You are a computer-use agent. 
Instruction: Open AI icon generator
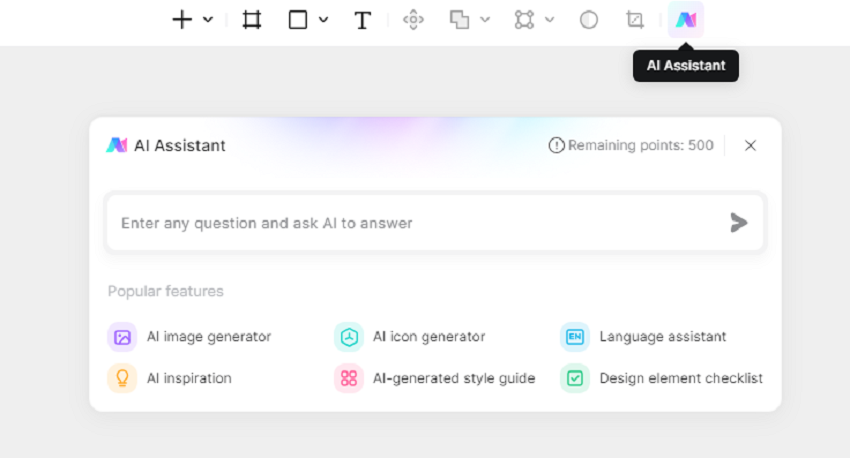pyautogui.click(x=409, y=337)
